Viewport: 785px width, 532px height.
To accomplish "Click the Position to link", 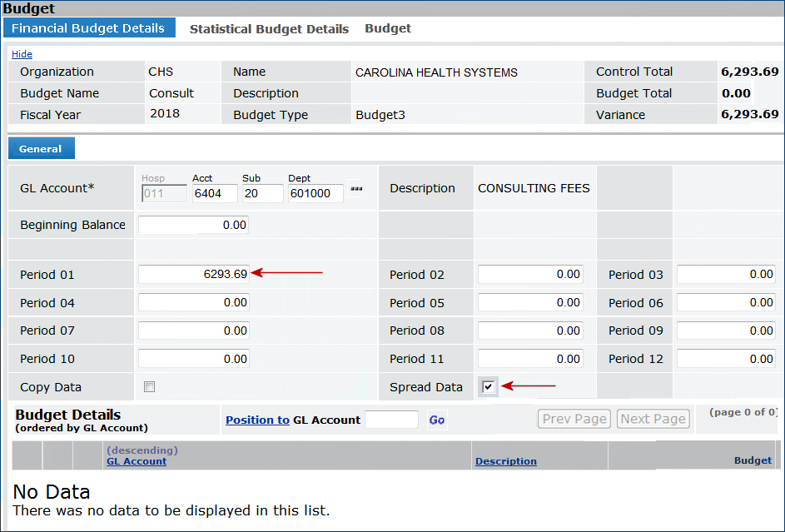I will click(257, 420).
